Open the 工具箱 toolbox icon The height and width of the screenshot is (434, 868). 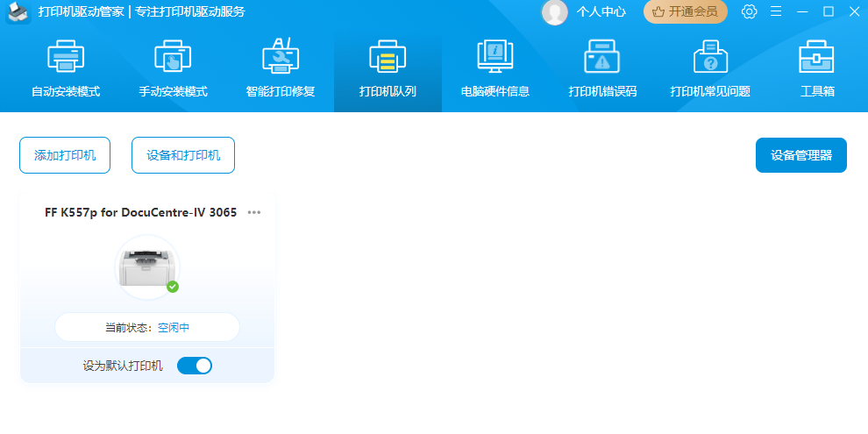click(816, 57)
